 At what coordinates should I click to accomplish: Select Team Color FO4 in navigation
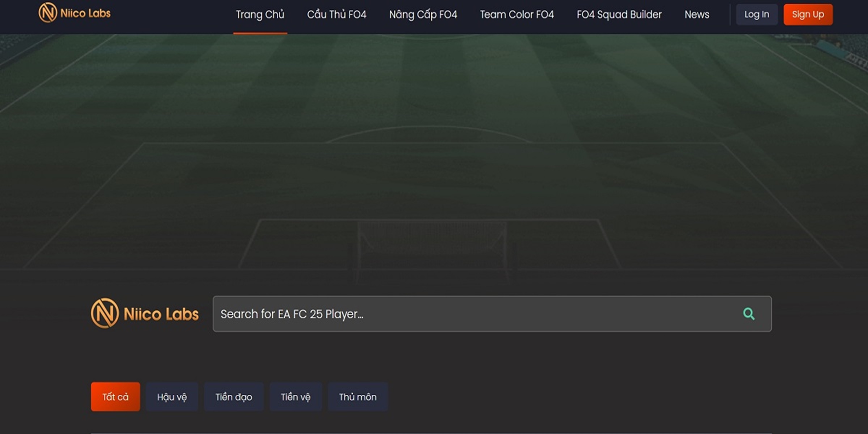(517, 14)
